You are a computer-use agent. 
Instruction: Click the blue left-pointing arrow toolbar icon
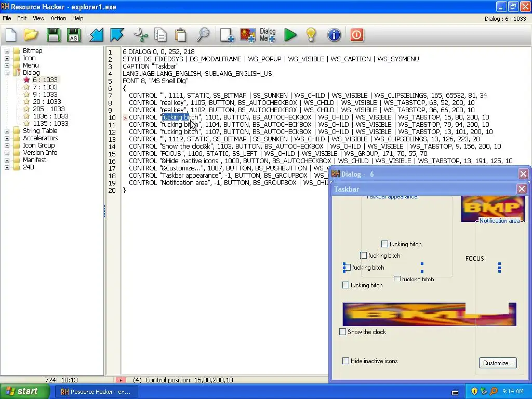click(97, 35)
